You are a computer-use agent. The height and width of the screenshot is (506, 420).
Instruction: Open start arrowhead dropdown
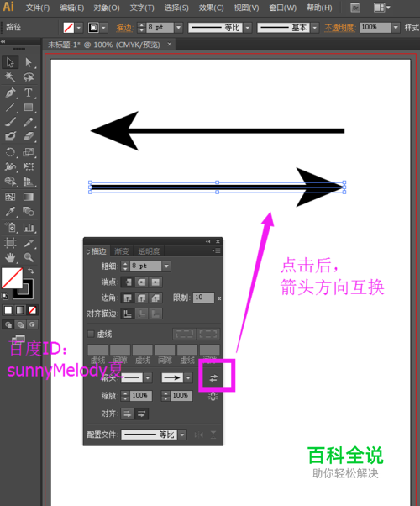[x=148, y=377]
